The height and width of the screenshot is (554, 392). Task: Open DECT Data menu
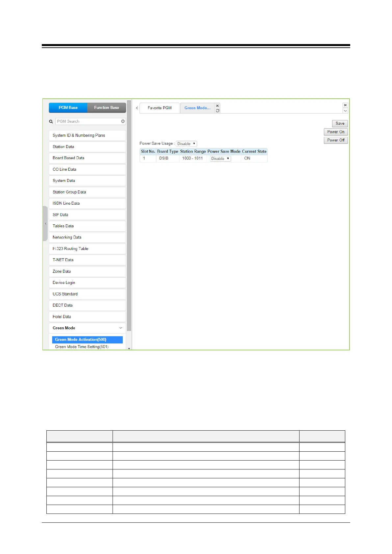pyautogui.click(x=87, y=305)
